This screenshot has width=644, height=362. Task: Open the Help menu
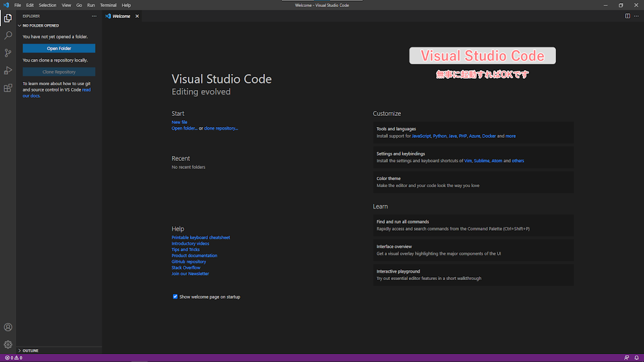(126, 5)
